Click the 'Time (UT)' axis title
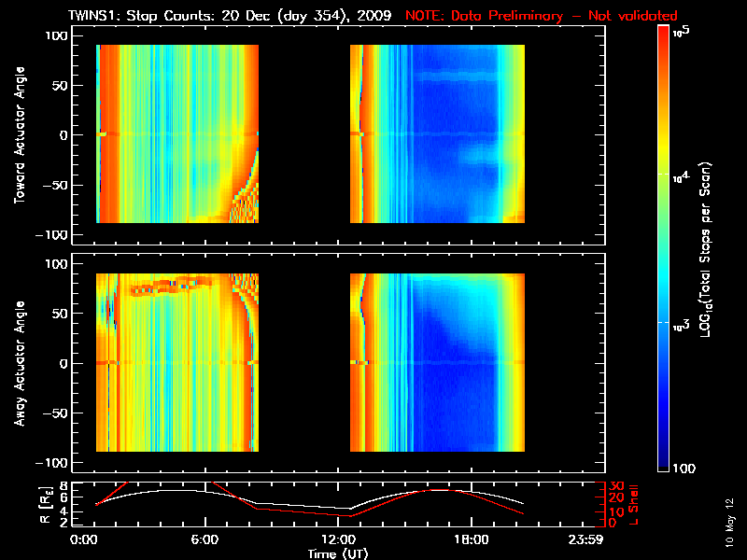The image size is (747, 560). (x=338, y=553)
